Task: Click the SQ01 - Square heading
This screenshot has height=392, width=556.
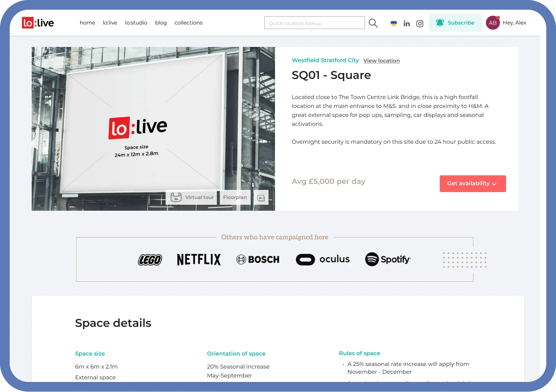Action: 331,75
